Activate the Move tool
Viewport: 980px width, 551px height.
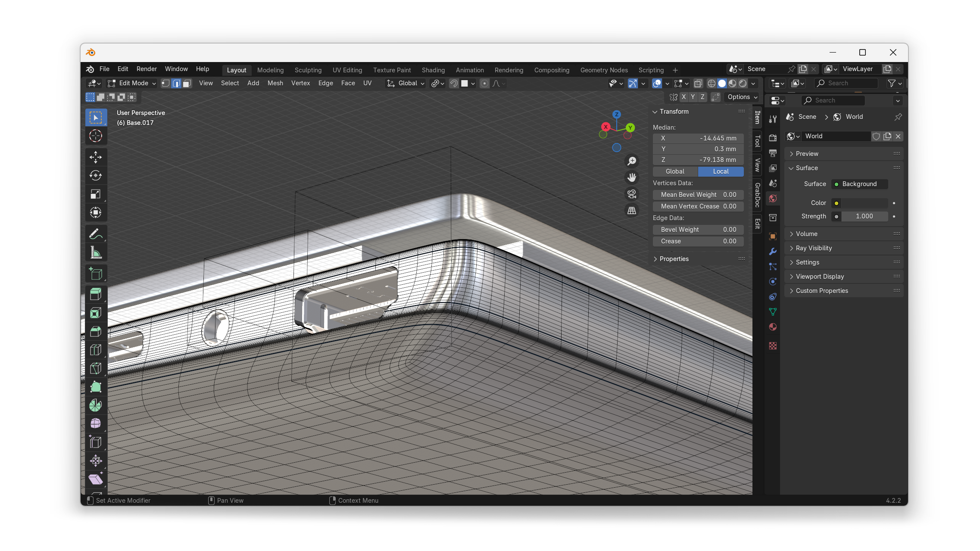[96, 157]
